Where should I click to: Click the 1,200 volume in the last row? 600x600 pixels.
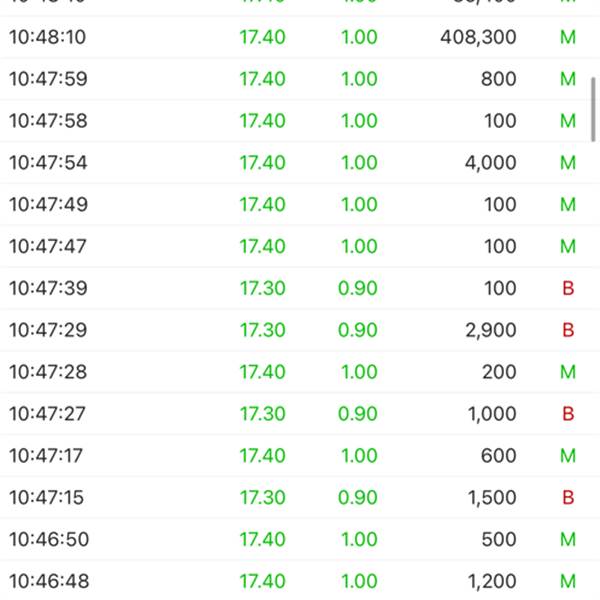click(x=491, y=581)
